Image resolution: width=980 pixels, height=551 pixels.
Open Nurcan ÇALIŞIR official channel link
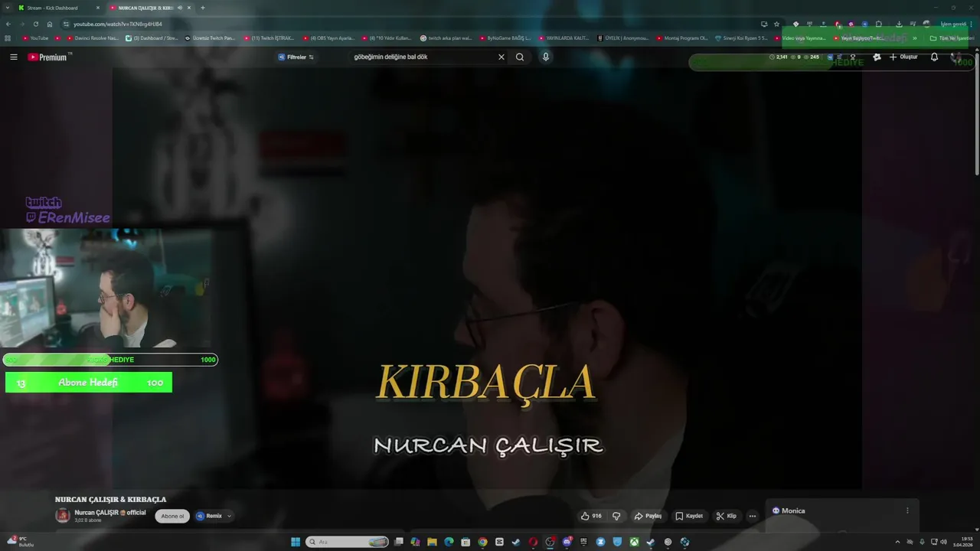click(110, 512)
